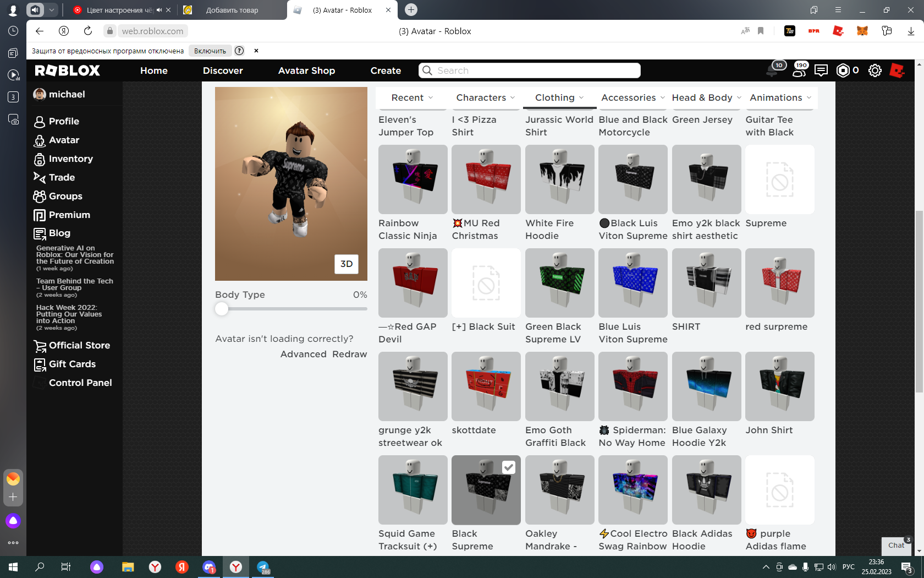Go to Avatar Shop in top menu
Viewport: 924px width, 578px height.
tap(306, 70)
